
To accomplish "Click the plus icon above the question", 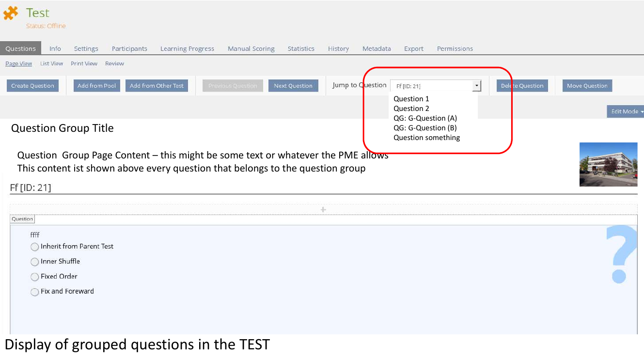I will click(x=323, y=210).
